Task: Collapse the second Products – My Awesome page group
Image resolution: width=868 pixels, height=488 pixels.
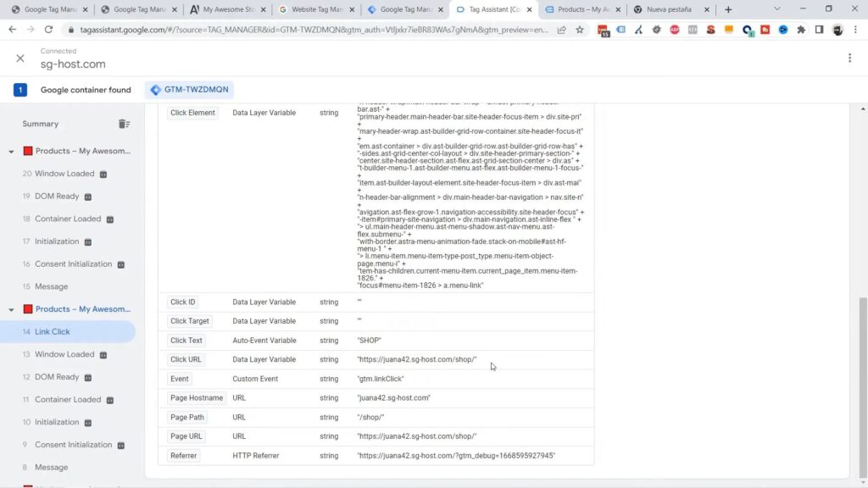Action: click(11, 310)
